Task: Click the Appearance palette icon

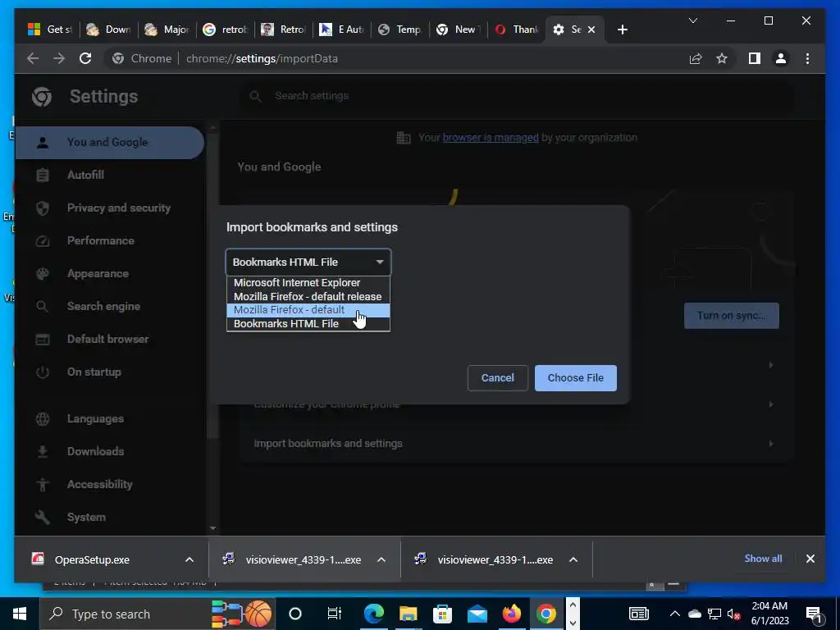Action: [43, 274]
